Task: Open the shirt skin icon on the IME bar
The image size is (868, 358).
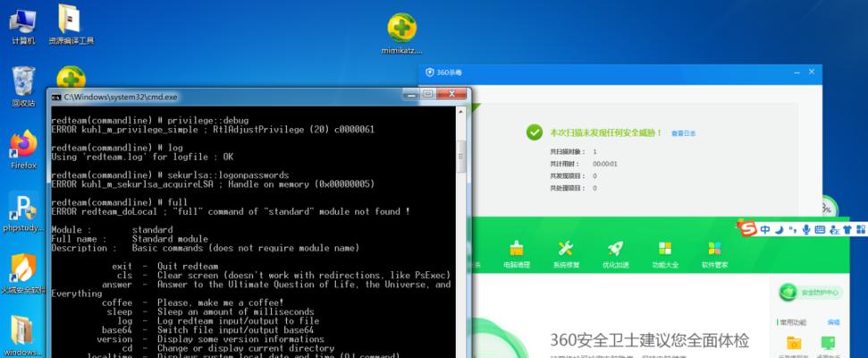Action: click(x=847, y=230)
